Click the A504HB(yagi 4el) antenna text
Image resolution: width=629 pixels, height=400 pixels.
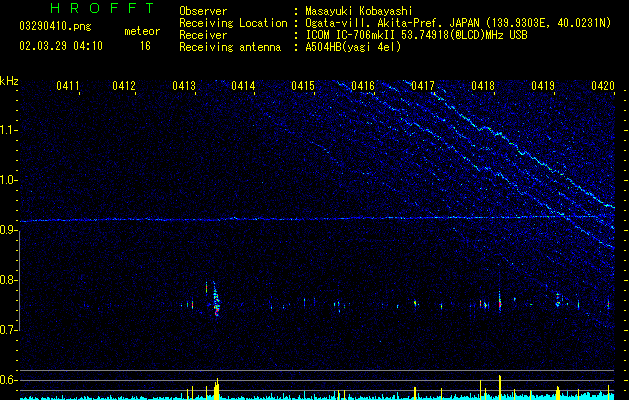click(x=353, y=47)
